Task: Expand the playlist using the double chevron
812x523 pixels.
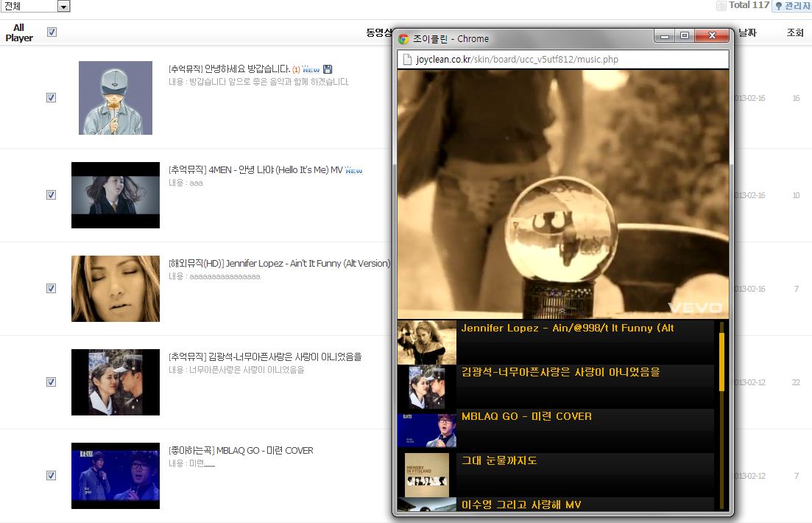Action: coord(563,312)
